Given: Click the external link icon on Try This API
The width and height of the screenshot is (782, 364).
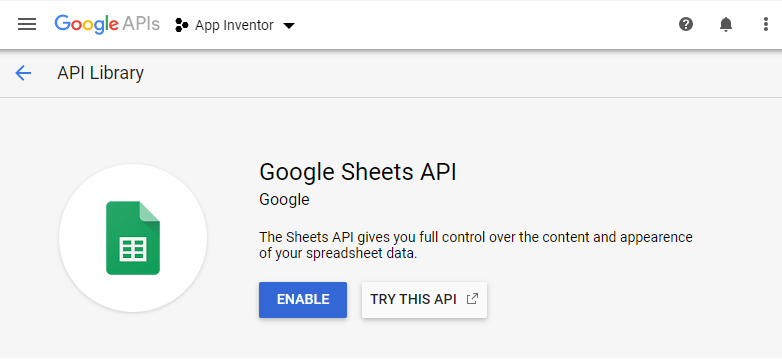Looking at the screenshot, I should [x=472, y=299].
